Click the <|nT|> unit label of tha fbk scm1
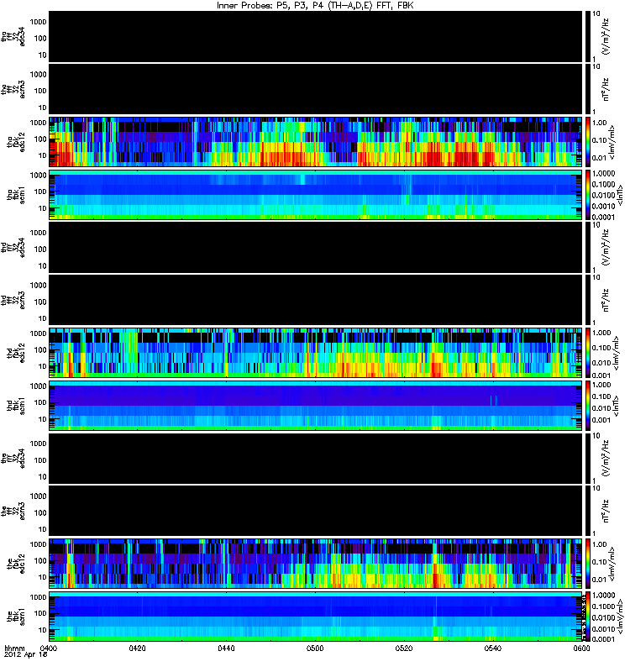The width and height of the screenshot is (630, 672). 620,195
